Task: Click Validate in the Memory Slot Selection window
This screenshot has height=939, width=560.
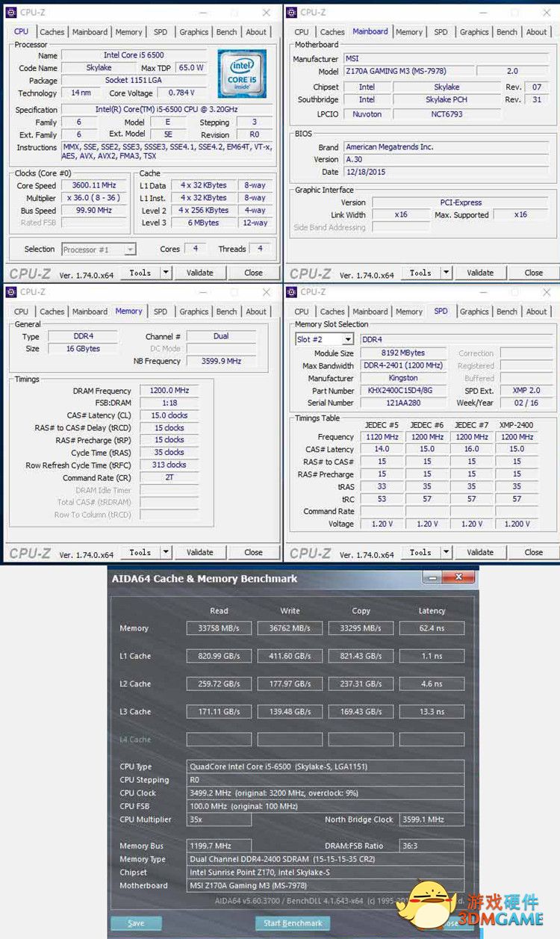Action: (x=480, y=552)
